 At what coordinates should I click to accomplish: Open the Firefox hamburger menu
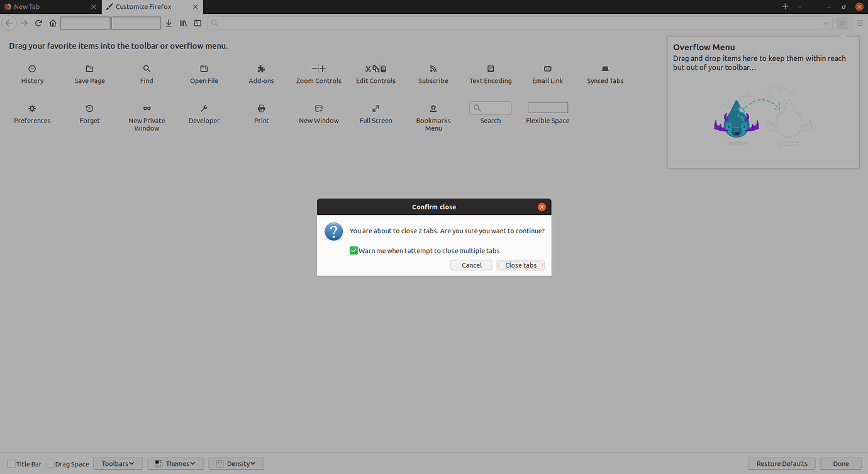click(859, 23)
